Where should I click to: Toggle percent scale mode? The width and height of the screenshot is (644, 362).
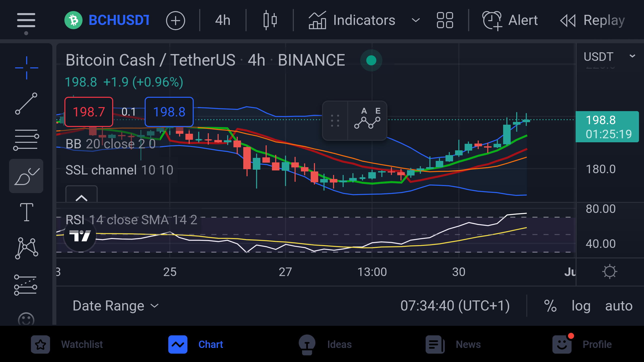point(550,306)
